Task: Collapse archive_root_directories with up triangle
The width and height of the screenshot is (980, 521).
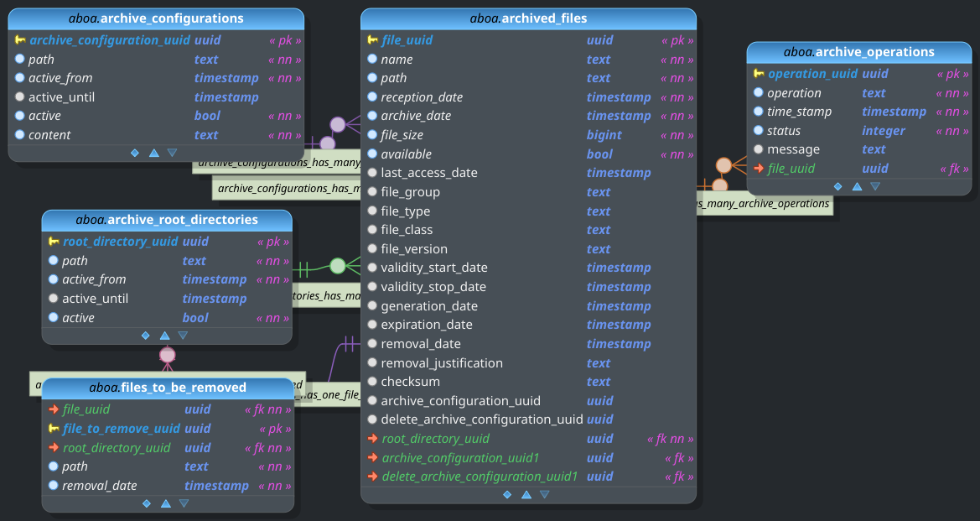Action: (x=165, y=336)
